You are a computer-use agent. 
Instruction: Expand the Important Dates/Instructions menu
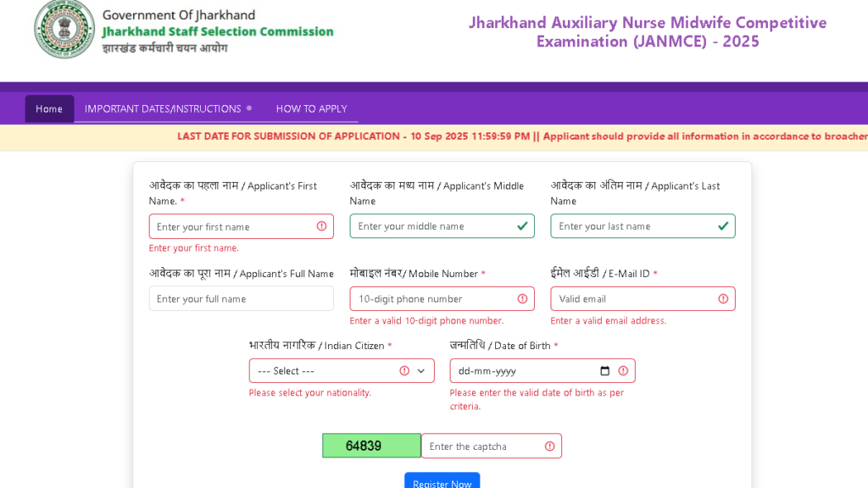click(x=168, y=108)
